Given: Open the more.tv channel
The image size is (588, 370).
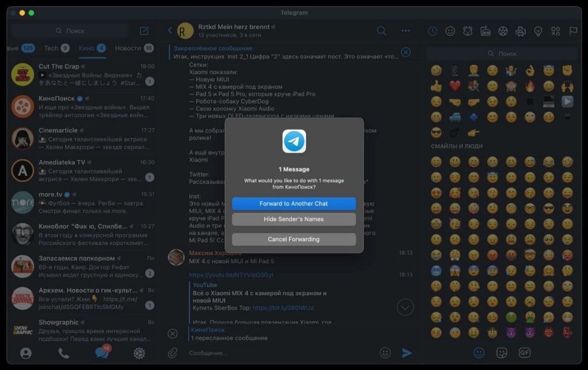Looking at the screenshot, I should point(82,202).
